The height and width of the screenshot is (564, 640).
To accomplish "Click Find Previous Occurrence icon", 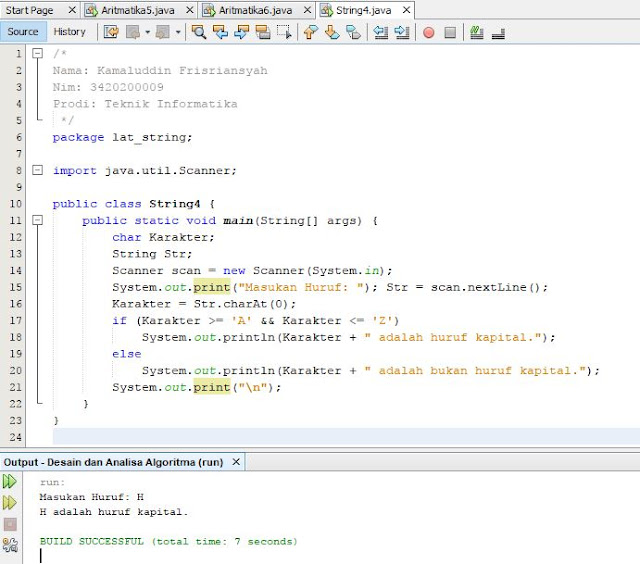I will (220, 32).
